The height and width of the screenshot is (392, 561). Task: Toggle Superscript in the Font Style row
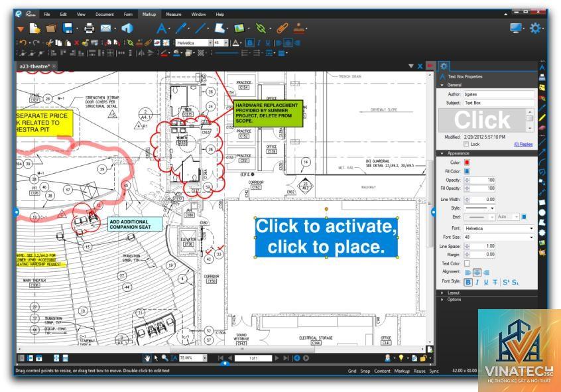point(506,282)
